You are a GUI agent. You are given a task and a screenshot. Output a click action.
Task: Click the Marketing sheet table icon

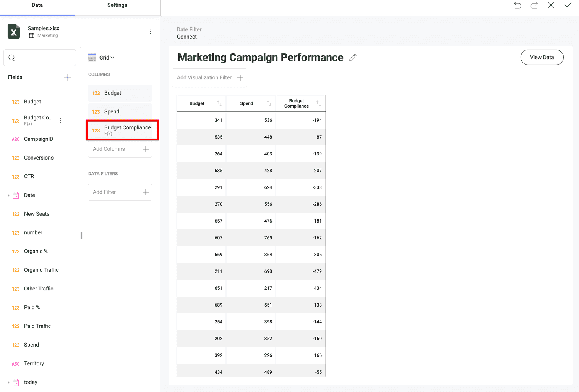coord(32,35)
